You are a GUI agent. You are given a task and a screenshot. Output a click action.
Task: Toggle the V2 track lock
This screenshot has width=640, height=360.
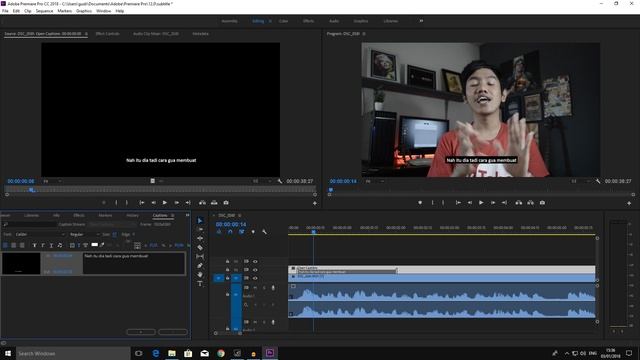click(x=227, y=270)
